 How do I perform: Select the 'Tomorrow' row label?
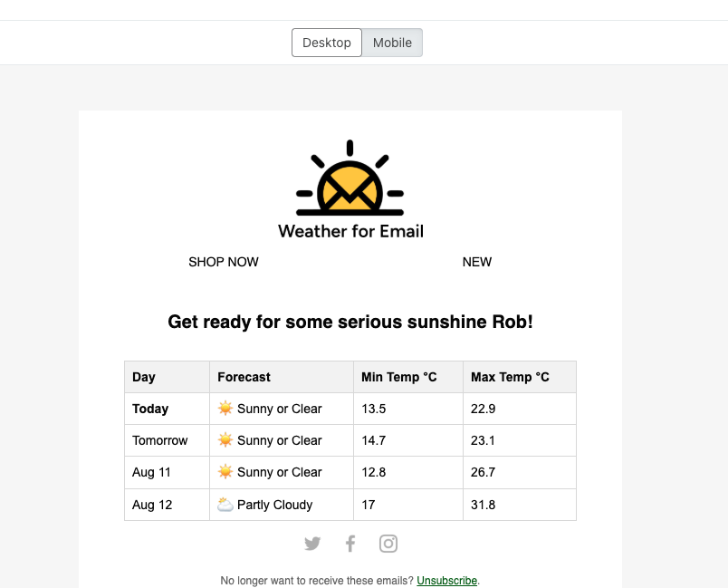tap(159, 440)
